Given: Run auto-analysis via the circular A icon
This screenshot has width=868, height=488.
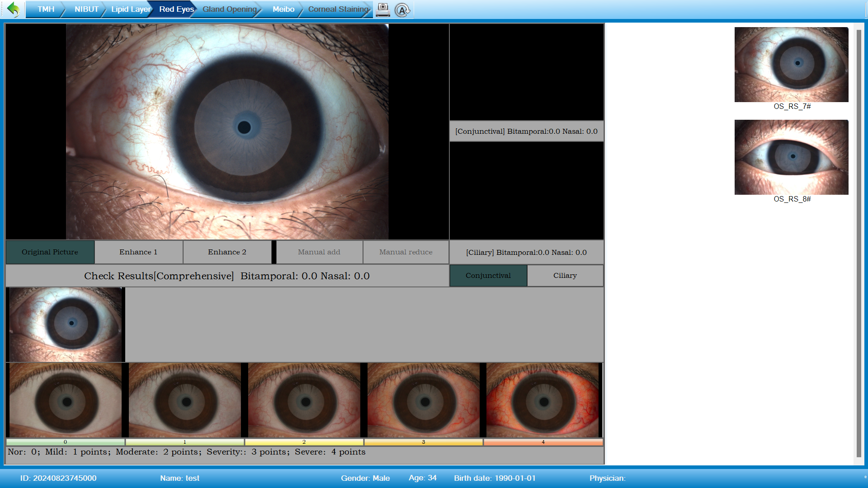Looking at the screenshot, I should (x=402, y=9).
